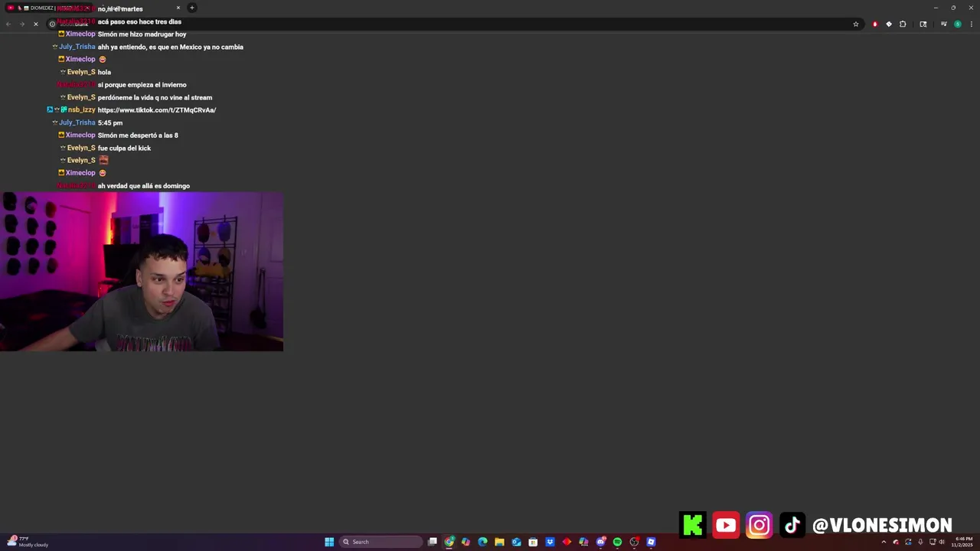Open Chrome three-dot menu
980x551 pixels.
click(972, 24)
